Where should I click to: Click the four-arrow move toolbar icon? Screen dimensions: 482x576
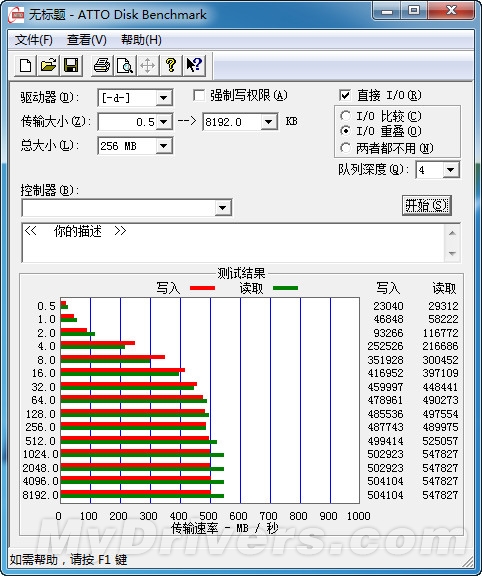pos(148,66)
